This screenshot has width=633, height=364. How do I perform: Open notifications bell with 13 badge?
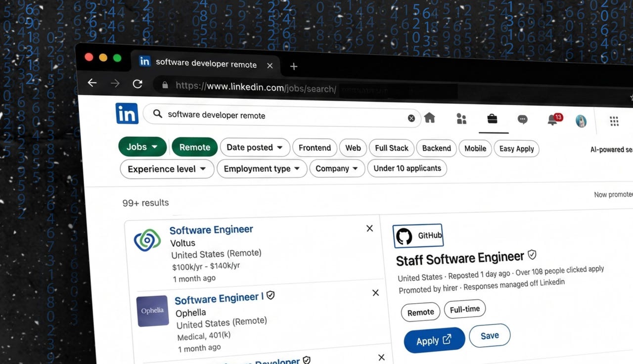click(553, 120)
